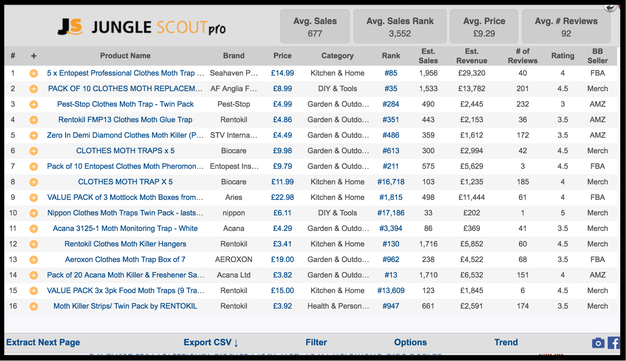The image size is (626, 361).
Task: Click plus icon beside Acana 3125-1 Monitoring Trap
Action: [x=34, y=229]
